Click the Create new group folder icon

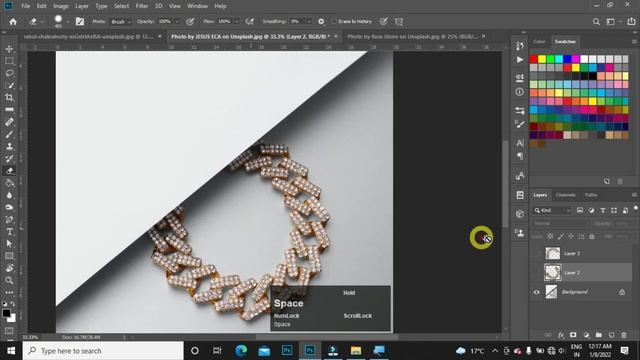point(598,335)
